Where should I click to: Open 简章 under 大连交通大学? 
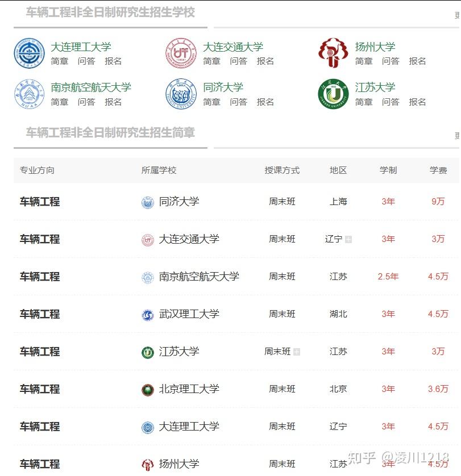click(211, 61)
